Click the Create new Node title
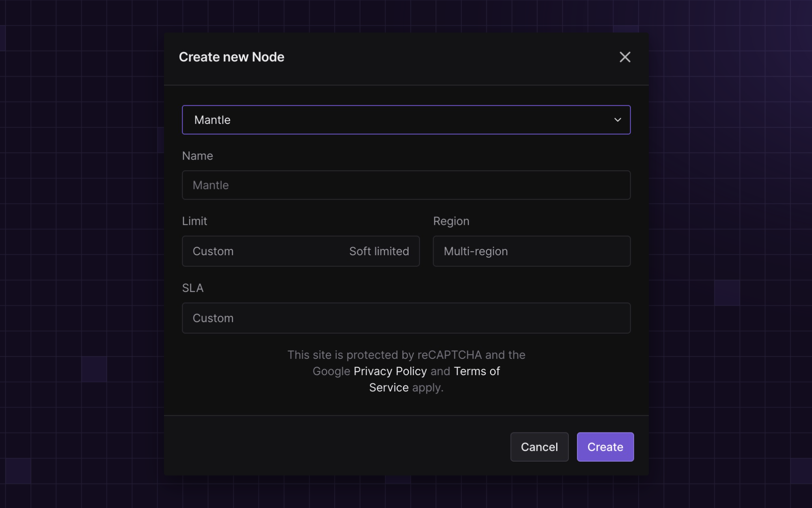This screenshot has width=812, height=508. pyautogui.click(x=231, y=57)
